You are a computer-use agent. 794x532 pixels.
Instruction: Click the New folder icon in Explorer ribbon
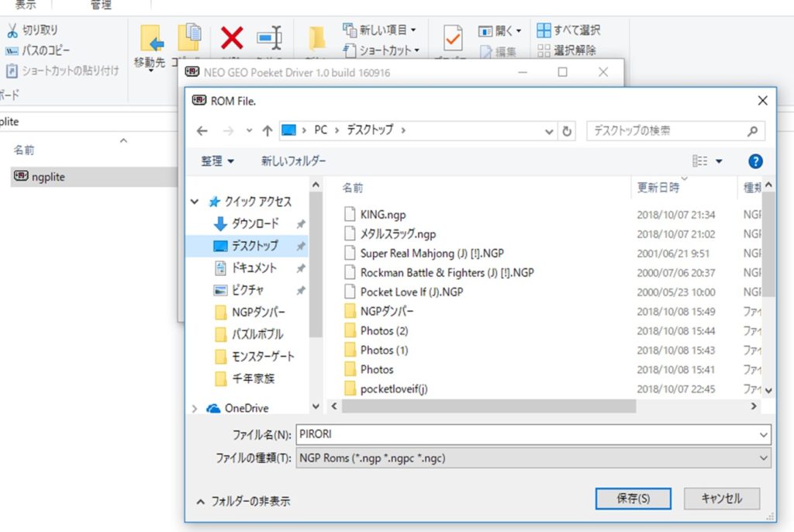(x=317, y=38)
